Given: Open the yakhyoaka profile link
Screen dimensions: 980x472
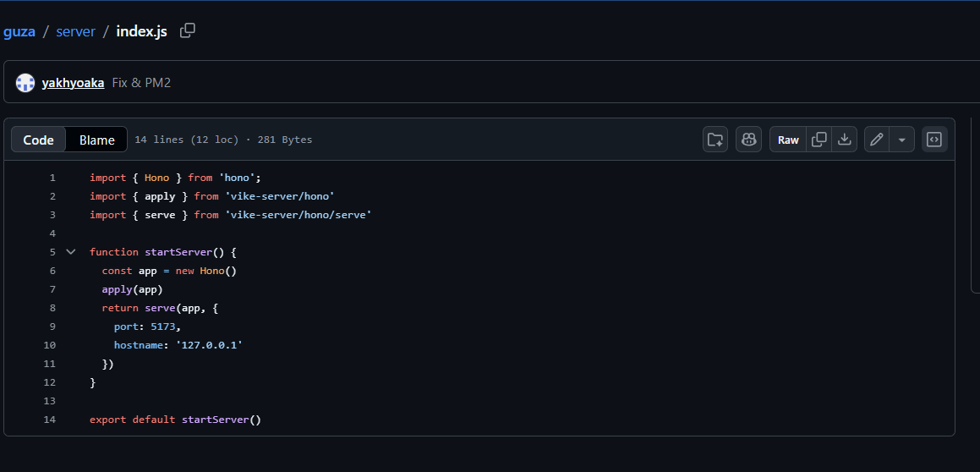Looking at the screenshot, I should coord(73,83).
